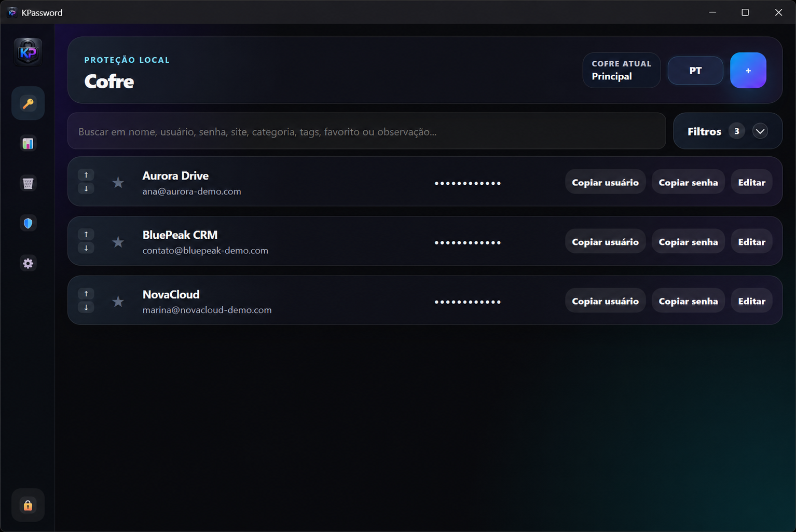796x532 pixels.
Task: Favorite the BluePeak CRM entry star
Action: [x=118, y=242]
